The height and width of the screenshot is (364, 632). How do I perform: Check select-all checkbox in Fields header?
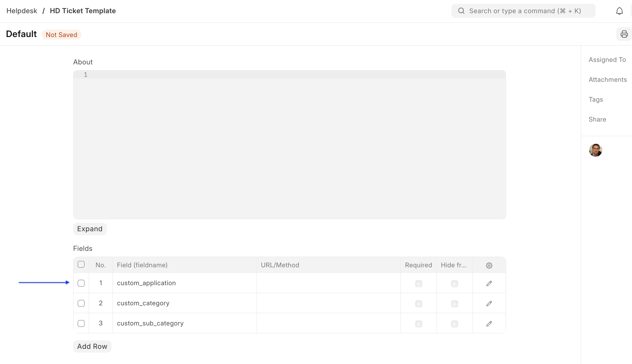pyautogui.click(x=81, y=265)
